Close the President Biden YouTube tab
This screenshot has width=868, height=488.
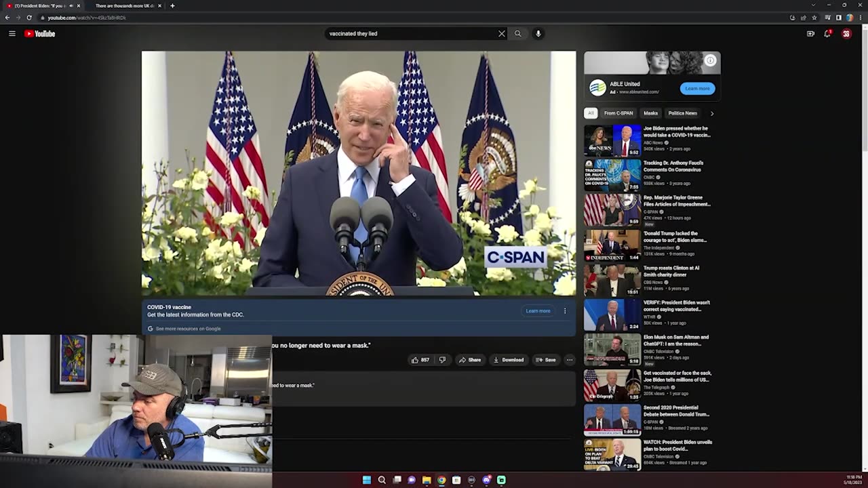(x=78, y=5)
